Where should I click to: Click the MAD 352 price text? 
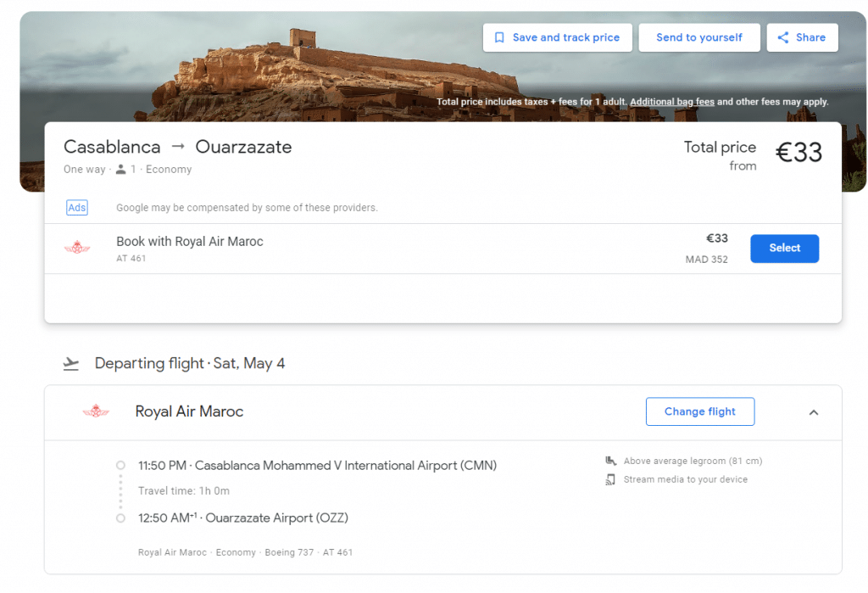tap(706, 260)
